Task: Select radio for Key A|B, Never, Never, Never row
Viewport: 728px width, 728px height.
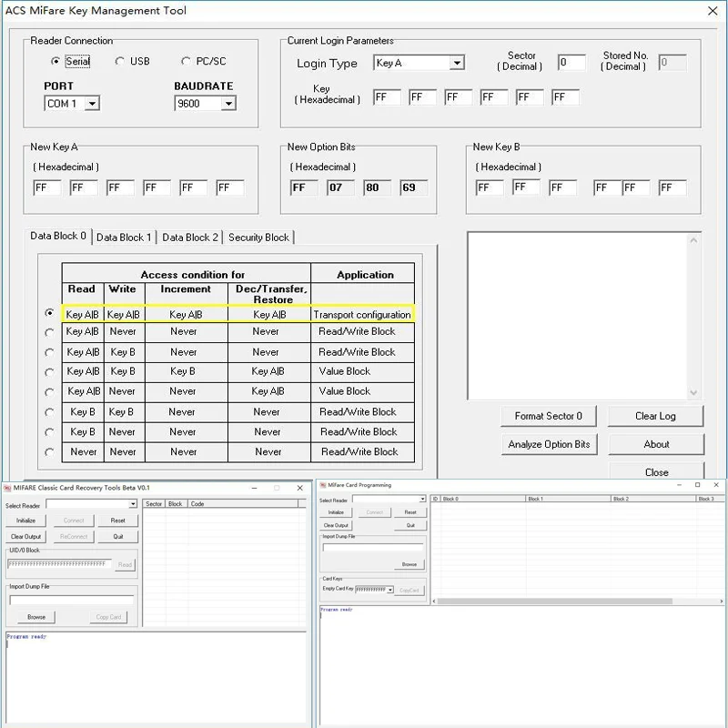Action: pos(49,332)
